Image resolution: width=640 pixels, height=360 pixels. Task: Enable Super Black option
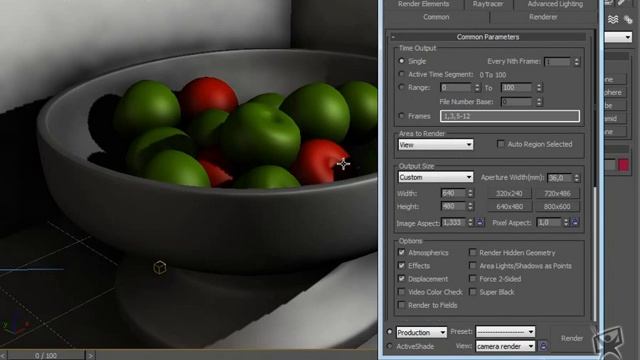473,292
